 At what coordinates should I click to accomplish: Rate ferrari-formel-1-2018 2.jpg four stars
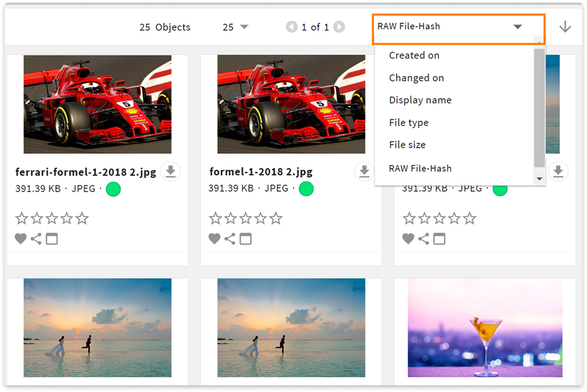67,219
